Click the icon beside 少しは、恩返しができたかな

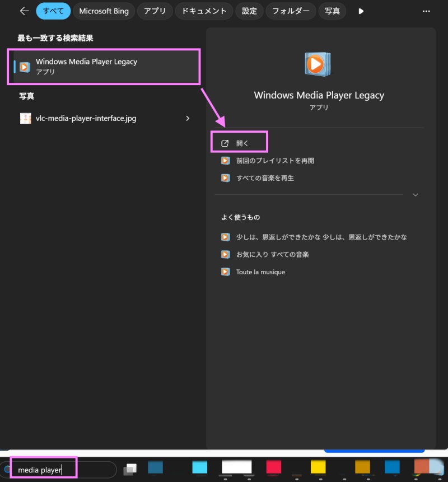(225, 237)
